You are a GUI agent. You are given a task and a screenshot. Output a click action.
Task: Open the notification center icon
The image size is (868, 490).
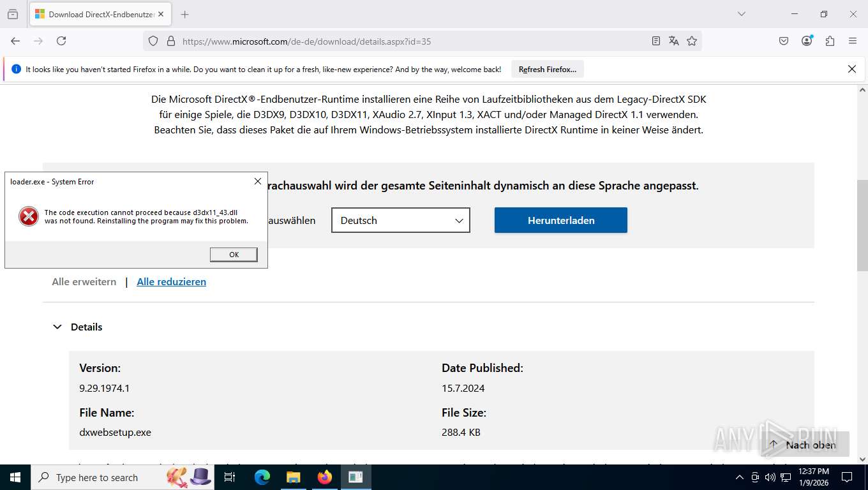pos(847,477)
